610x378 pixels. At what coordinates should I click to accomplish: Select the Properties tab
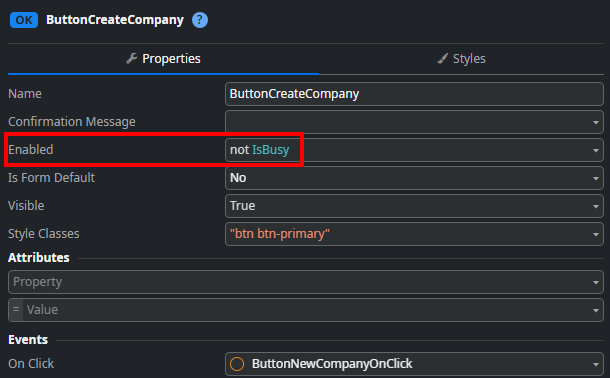[x=163, y=59]
